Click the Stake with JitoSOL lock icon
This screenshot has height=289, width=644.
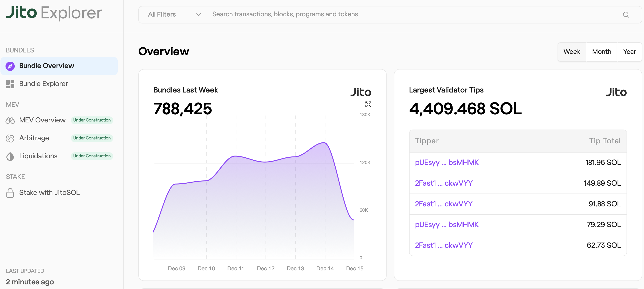pyautogui.click(x=10, y=193)
